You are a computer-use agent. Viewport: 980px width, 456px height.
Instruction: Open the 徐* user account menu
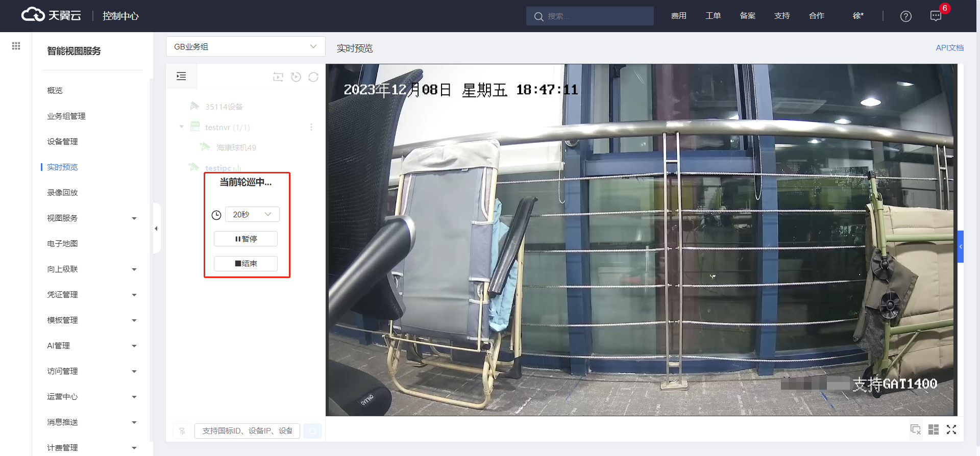858,16
